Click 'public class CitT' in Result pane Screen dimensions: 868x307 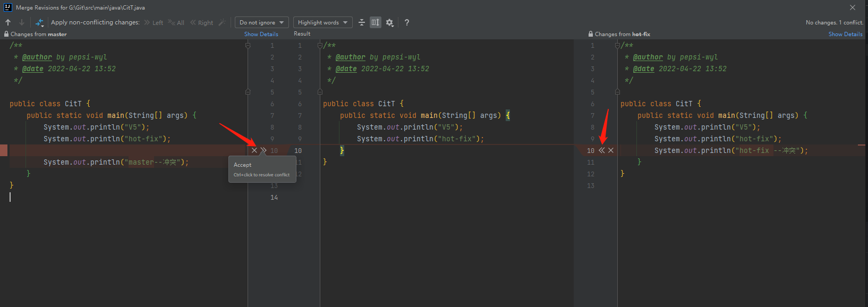363,104
